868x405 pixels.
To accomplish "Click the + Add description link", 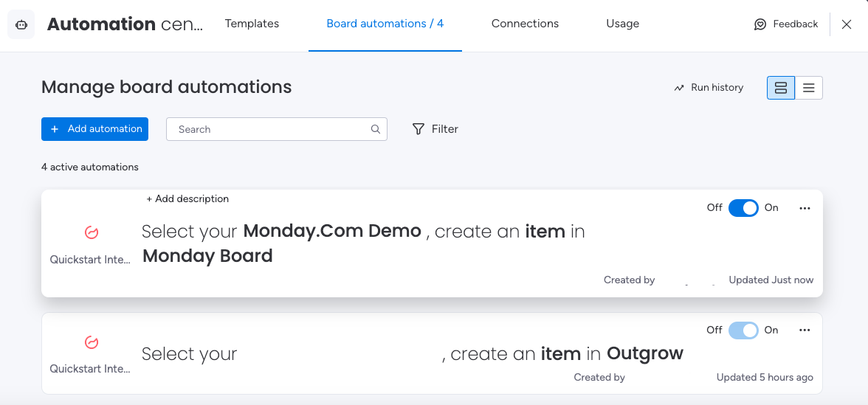I will 187,198.
